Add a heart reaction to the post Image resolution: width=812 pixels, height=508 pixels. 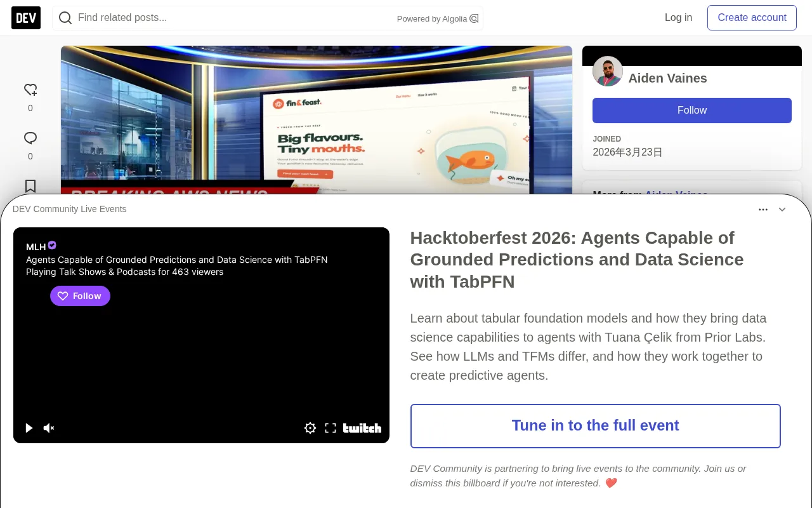(30, 90)
